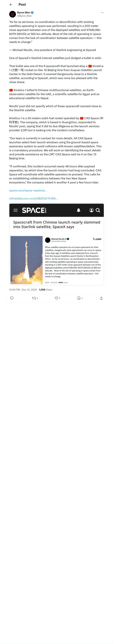
Task: Click the Space.com search magnifier icon
Action: pyautogui.click(x=98, y=210)
